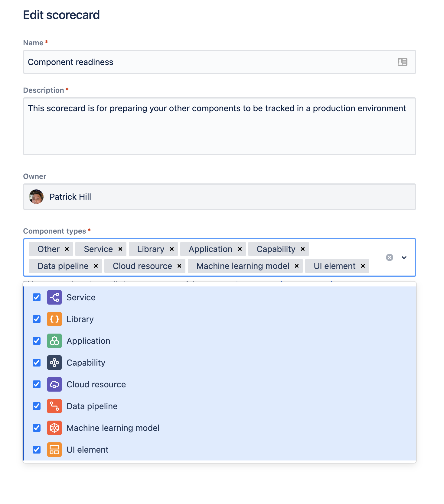Remove the Capability component type tag
The height and width of the screenshot is (504, 444).
(302, 249)
